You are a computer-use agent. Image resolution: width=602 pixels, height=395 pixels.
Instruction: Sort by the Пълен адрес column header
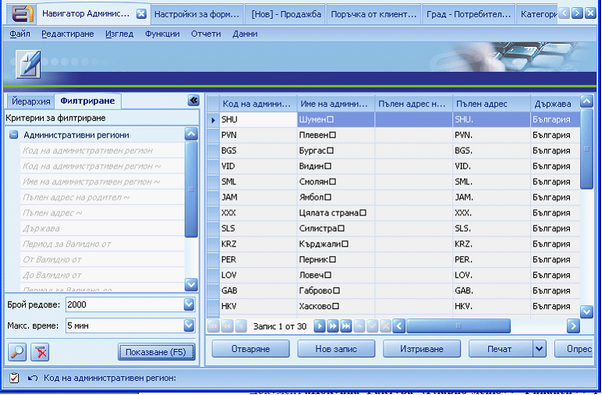491,104
